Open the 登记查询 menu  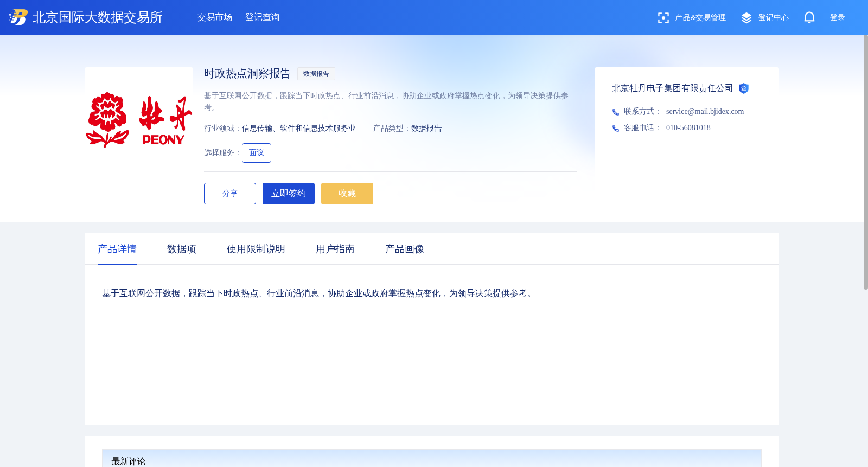click(x=263, y=17)
